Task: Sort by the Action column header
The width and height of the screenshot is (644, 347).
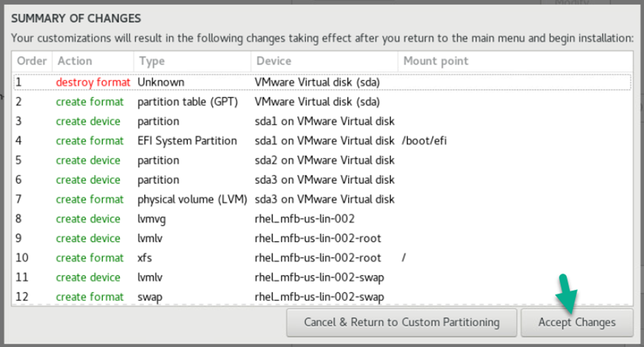Action: pyautogui.click(x=93, y=61)
